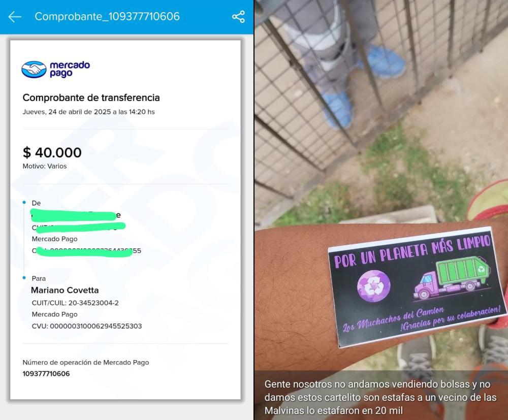Select the operation number 109377710606
Screen dimensions: 508x420
[46, 374]
